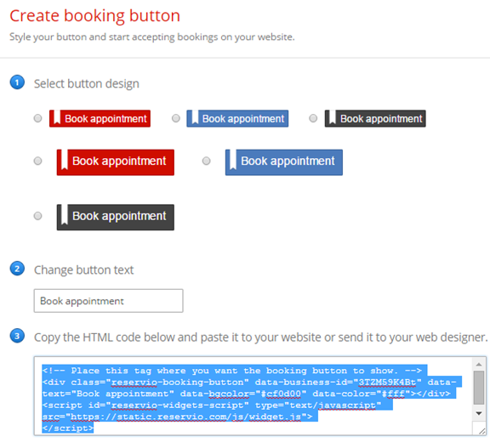Click the small dark Book appointment preview button
The image size is (490, 448).
click(375, 119)
